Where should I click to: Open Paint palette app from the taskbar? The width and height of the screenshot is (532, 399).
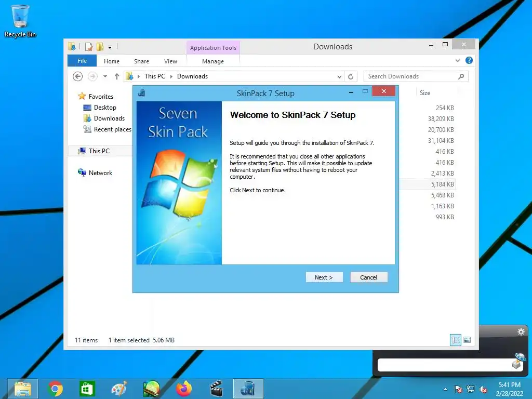coord(119,389)
